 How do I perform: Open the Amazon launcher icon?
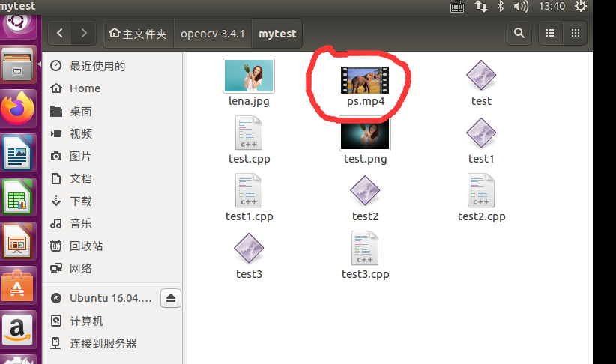click(18, 330)
